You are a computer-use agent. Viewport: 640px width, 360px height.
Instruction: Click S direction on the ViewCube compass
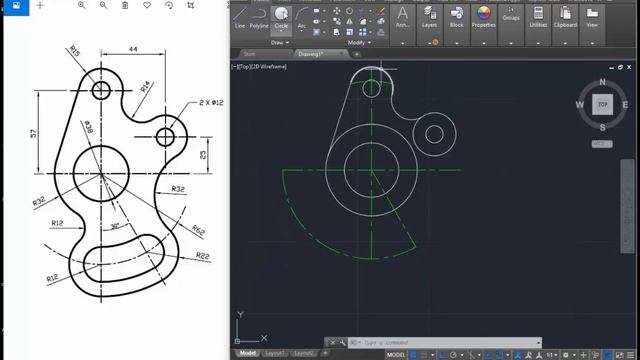click(602, 127)
